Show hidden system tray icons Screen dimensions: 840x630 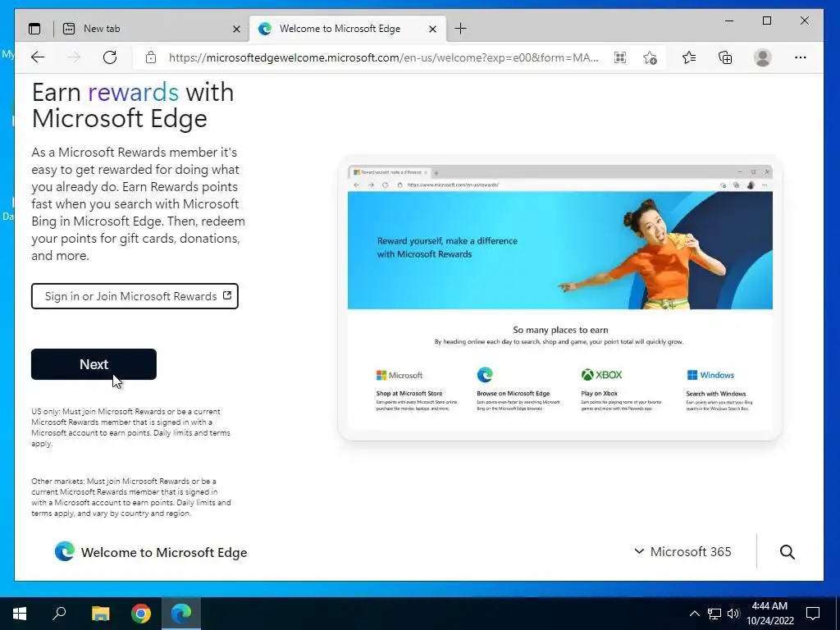pos(694,614)
